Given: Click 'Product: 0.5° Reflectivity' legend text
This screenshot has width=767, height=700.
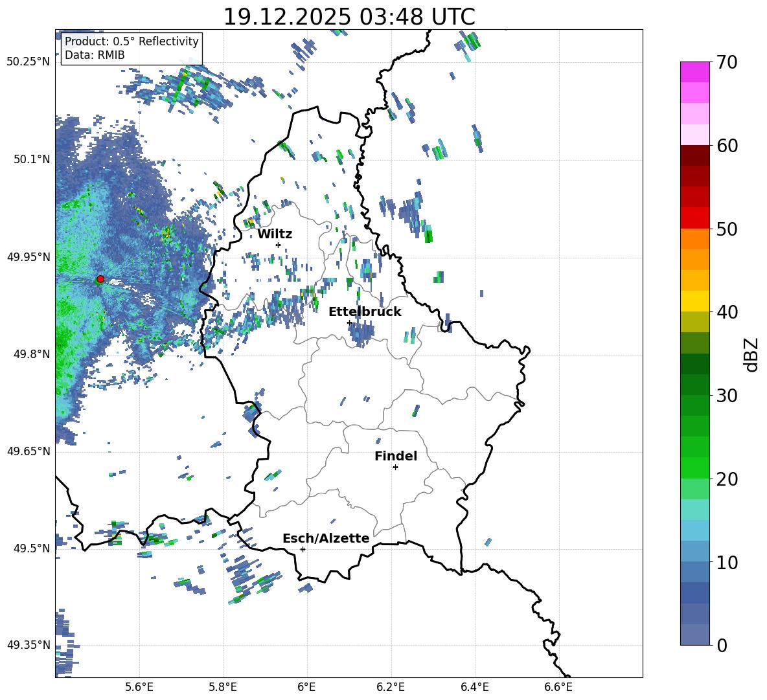Looking at the screenshot, I should click(x=132, y=41).
